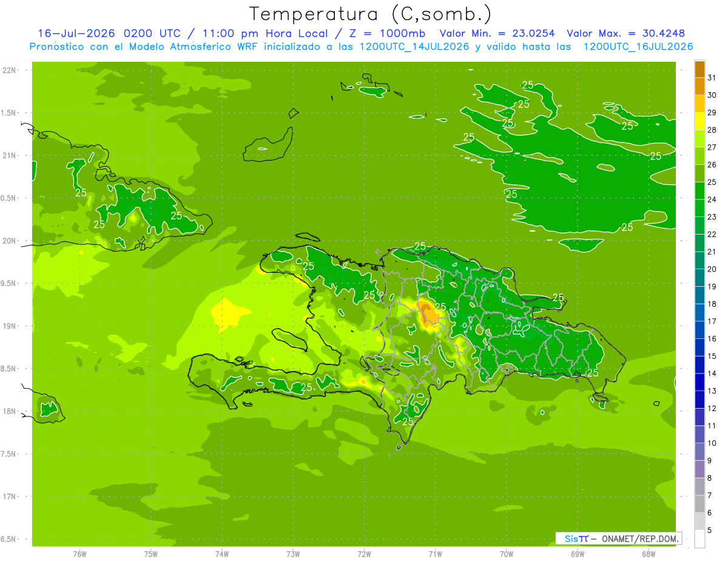Click the valid-until time "1200UTC_16JUL2026"
The height and width of the screenshot is (562, 728).
point(638,47)
